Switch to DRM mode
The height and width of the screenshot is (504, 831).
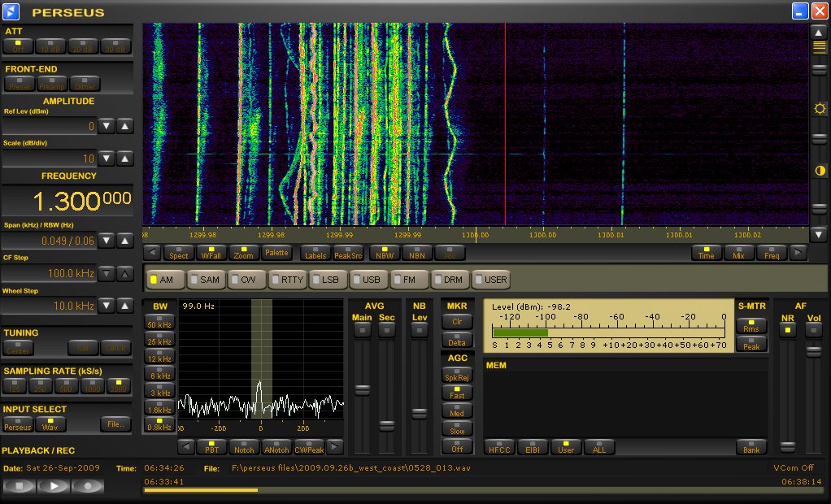(450, 280)
